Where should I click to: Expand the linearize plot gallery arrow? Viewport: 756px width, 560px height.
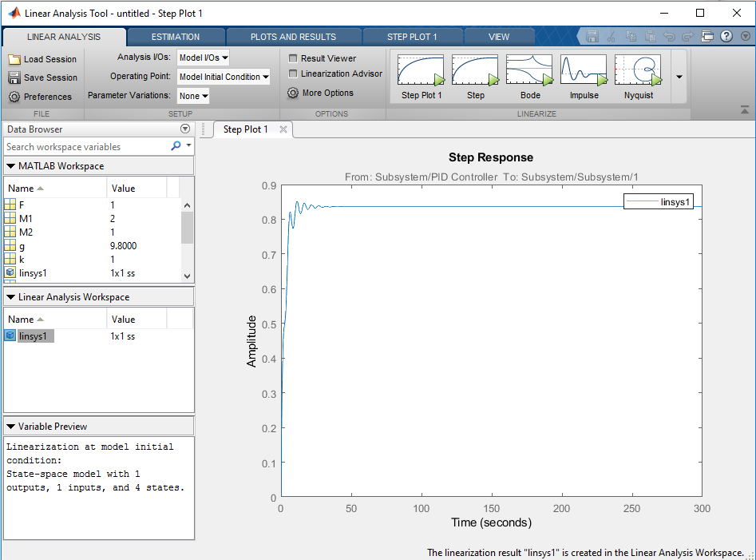click(679, 77)
